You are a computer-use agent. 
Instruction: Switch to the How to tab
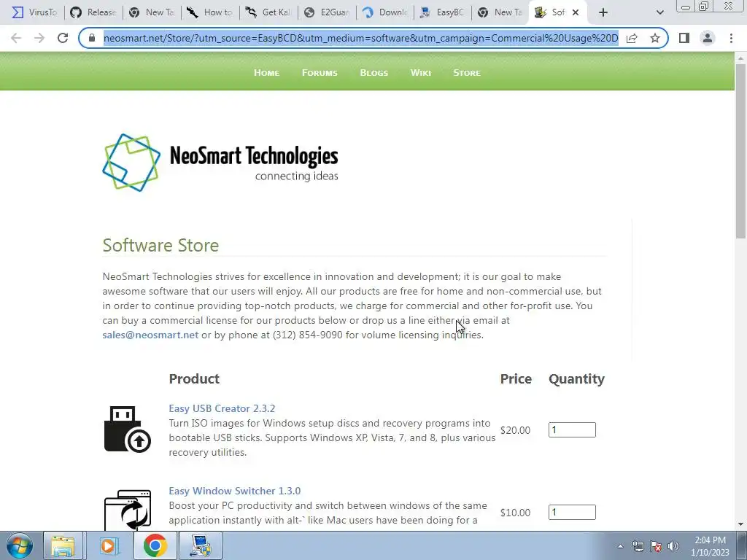[x=210, y=12]
